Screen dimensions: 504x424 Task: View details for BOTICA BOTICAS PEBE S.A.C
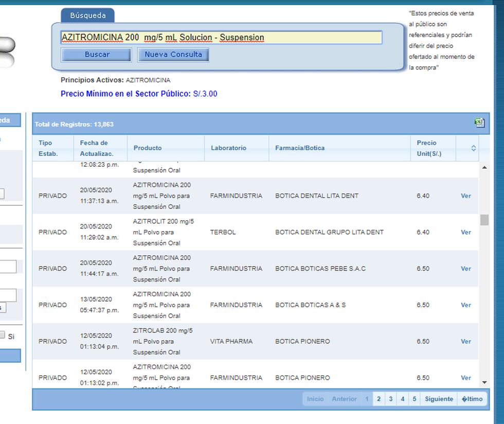click(x=465, y=269)
